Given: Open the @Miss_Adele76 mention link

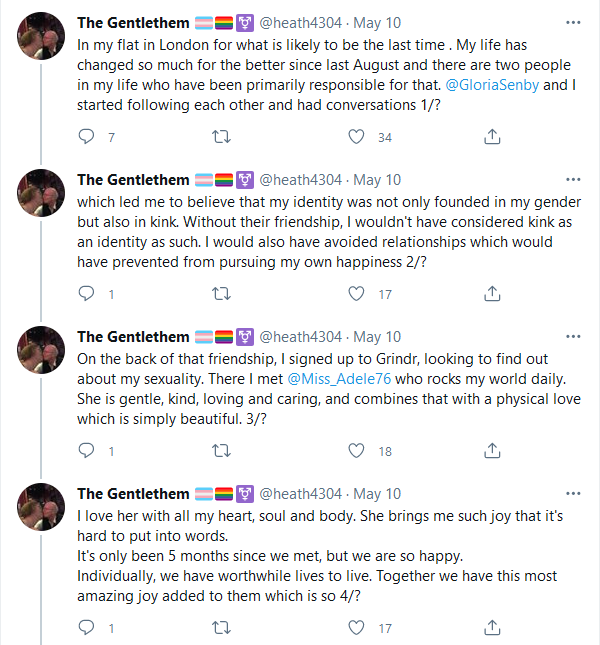Looking at the screenshot, I should 339,379.
